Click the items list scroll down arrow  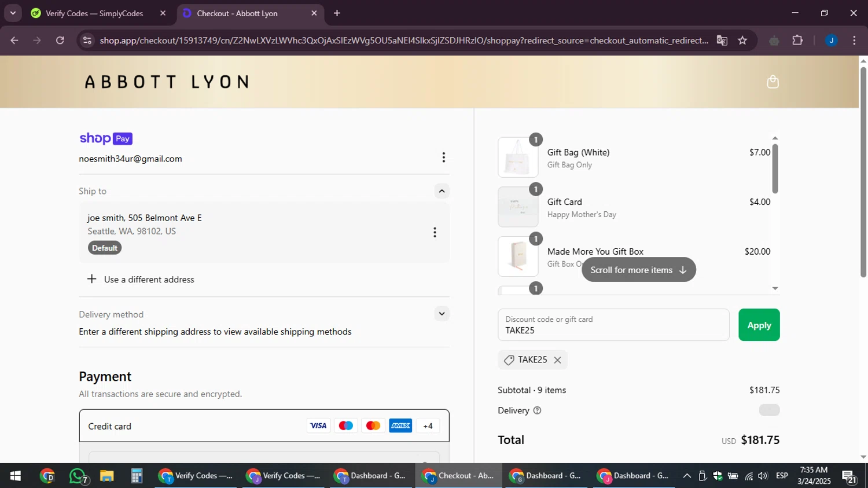tap(775, 288)
